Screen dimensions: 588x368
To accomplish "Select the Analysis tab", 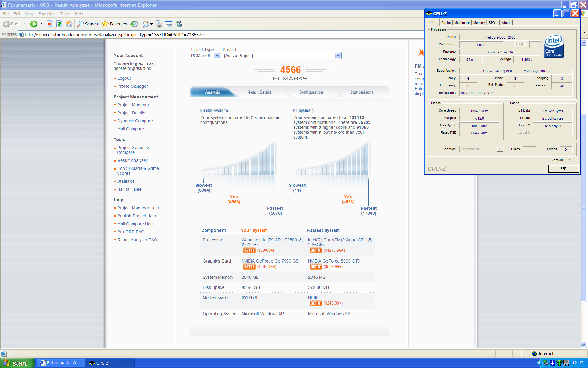I will tap(213, 92).
